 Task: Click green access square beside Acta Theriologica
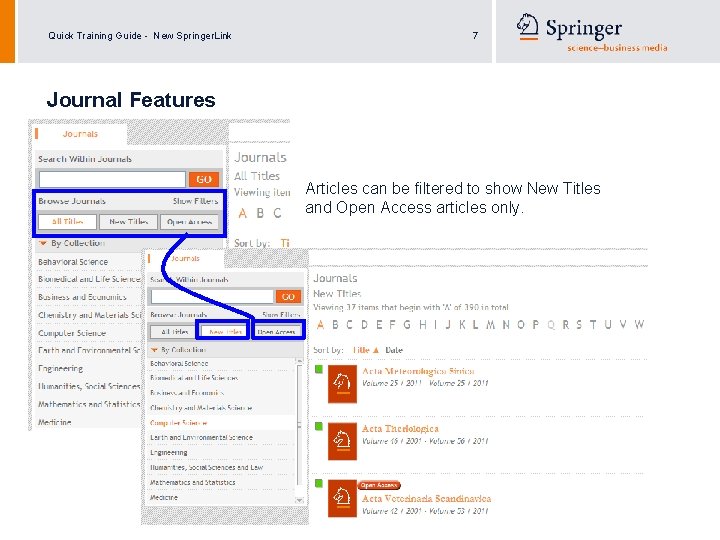(x=319, y=427)
